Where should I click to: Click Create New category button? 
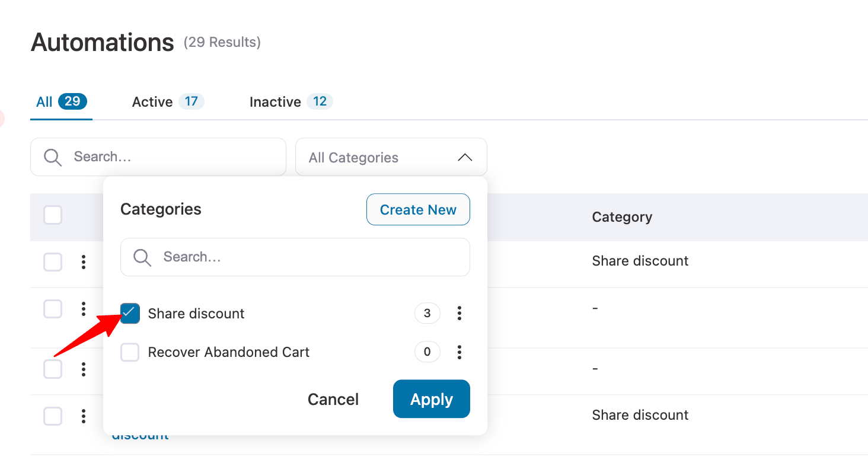[418, 210]
